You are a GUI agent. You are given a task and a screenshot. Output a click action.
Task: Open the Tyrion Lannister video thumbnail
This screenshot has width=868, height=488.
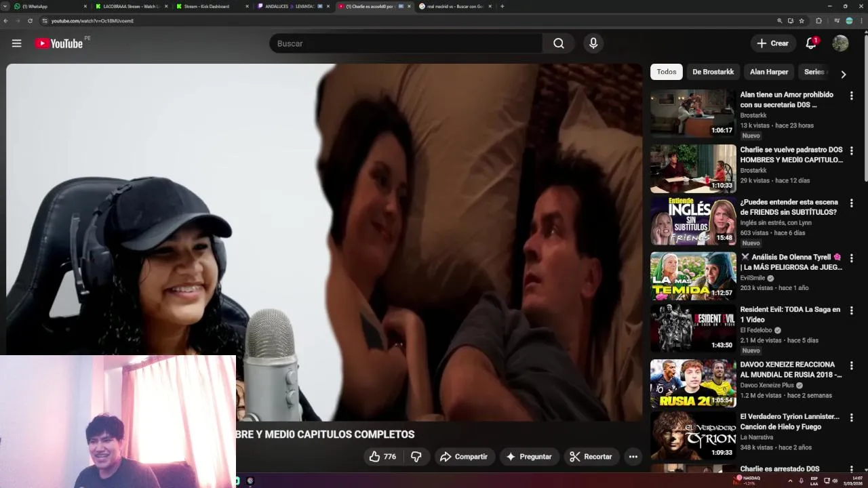point(693,437)
